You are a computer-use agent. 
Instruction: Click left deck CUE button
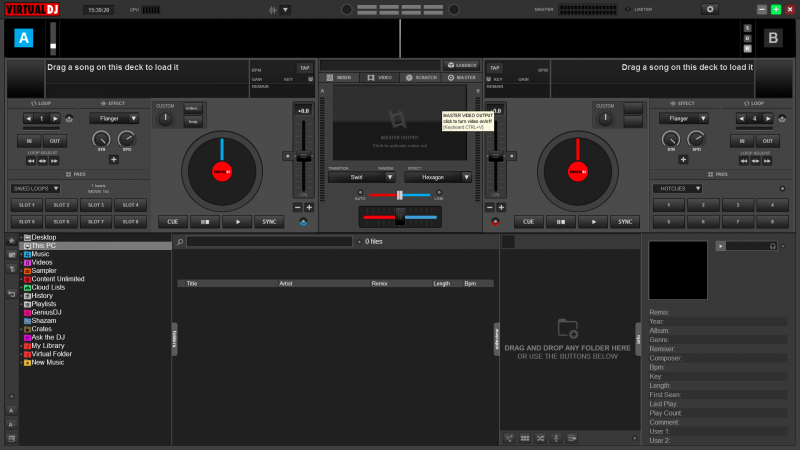[172, 222]
